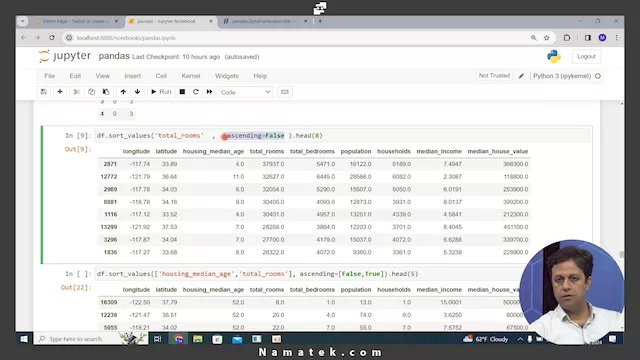
Task: Click the Run button
Action: pyautogui.click(x=161, y=92)
